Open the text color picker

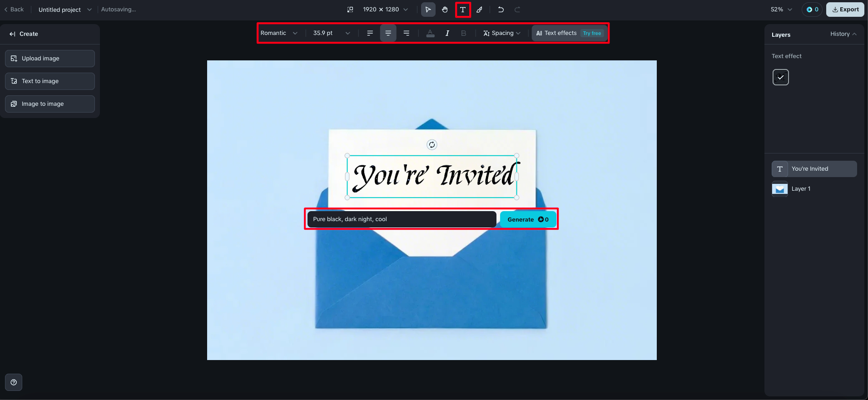click(430, 33)
